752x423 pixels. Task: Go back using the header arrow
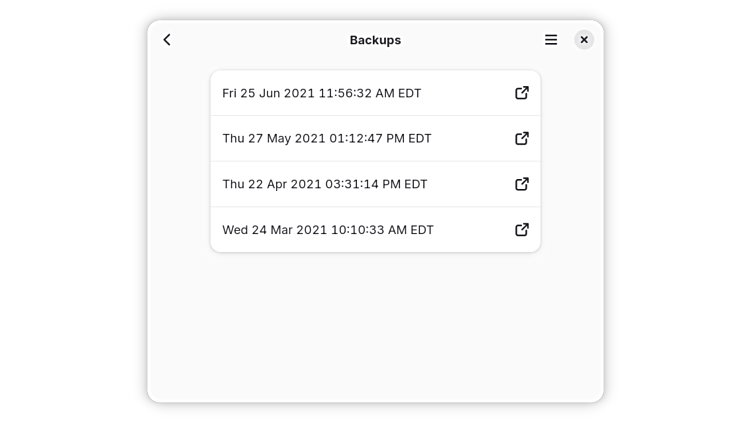(x=167, y=40)
